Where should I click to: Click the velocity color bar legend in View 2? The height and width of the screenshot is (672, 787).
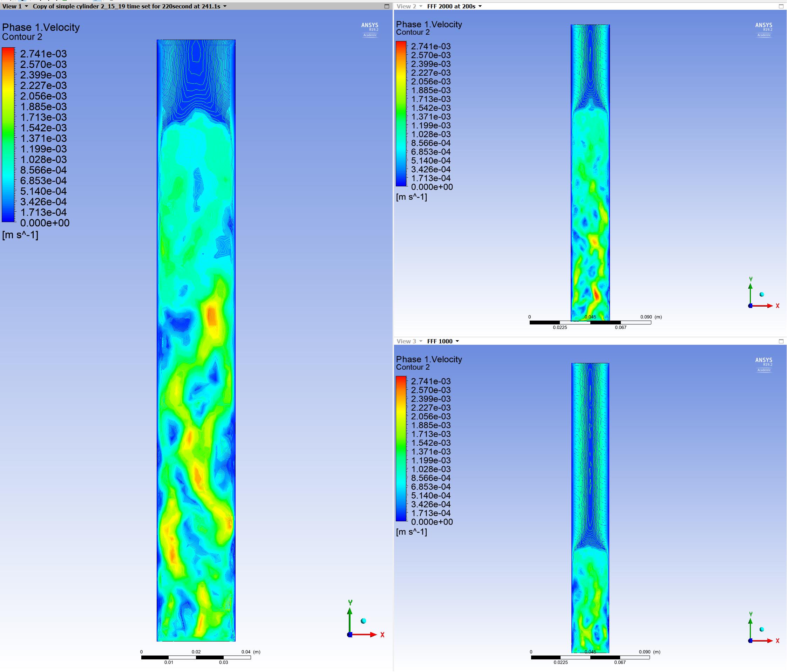tap(401, 114)
